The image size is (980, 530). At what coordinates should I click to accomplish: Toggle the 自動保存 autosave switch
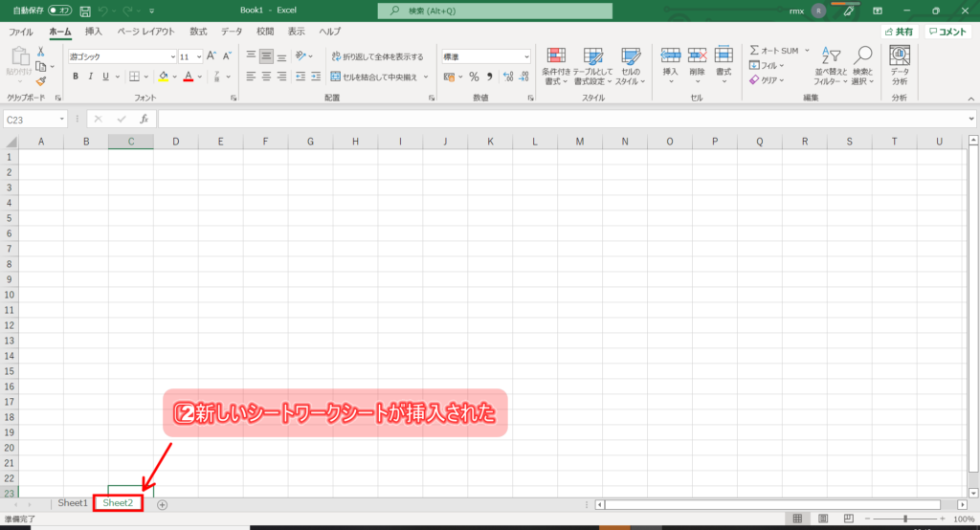coord(59,11)
